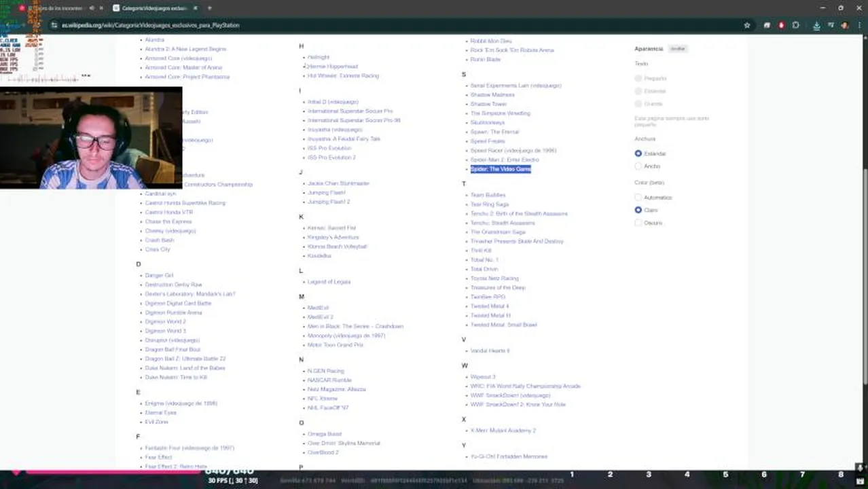Open the Yu-Gi-Oh! Forbidden Memories link
Viewport: 868px width, 489px height.
(509, 457)
